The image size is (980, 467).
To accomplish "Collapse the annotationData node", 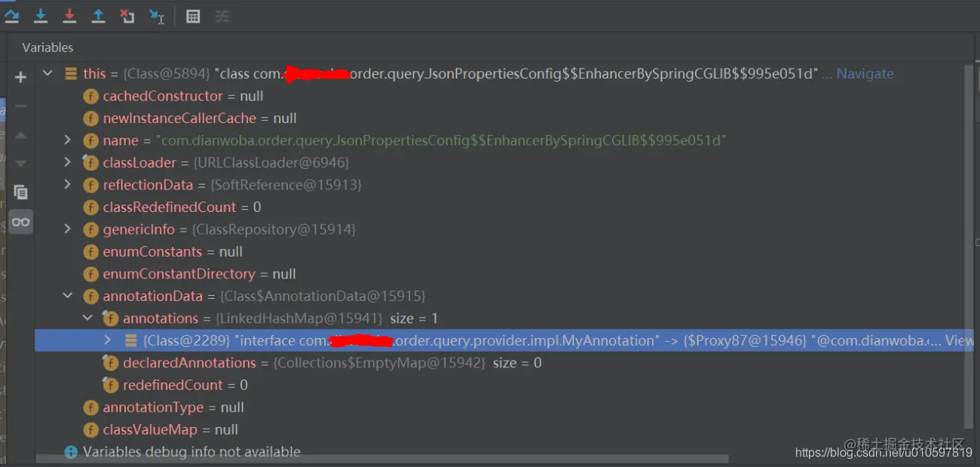I will coord(68,296).
